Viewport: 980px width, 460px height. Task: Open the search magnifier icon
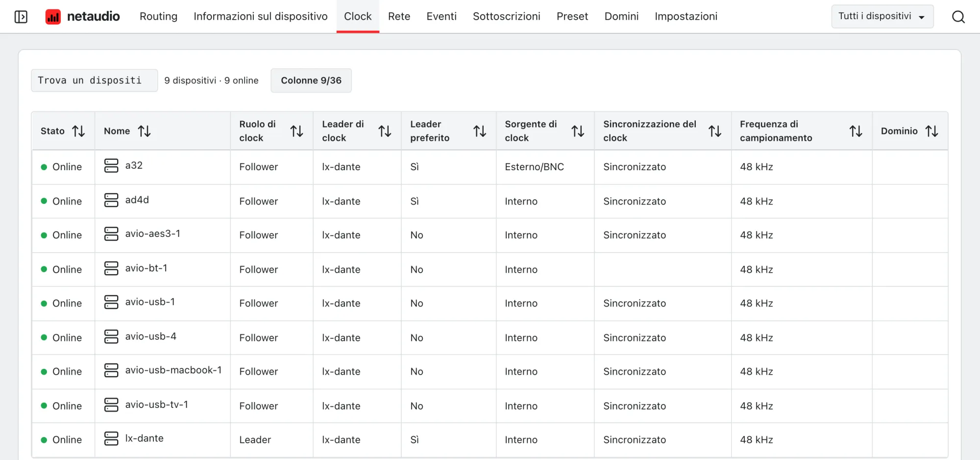coord(958,17)
